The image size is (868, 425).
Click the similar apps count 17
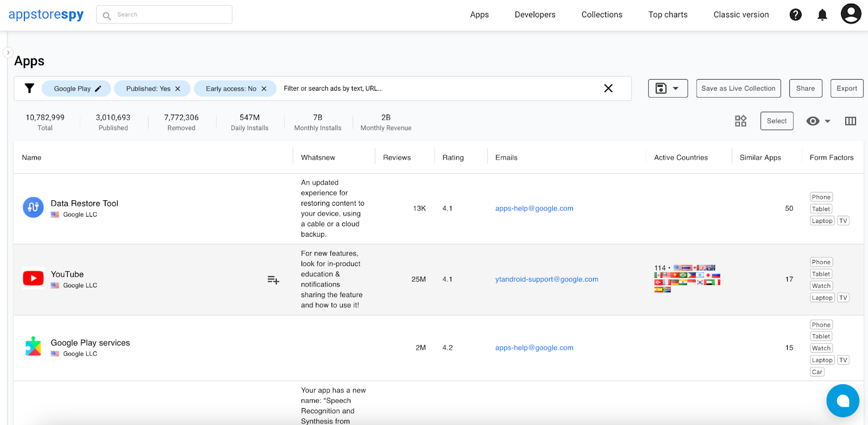(x=789, y=280)
